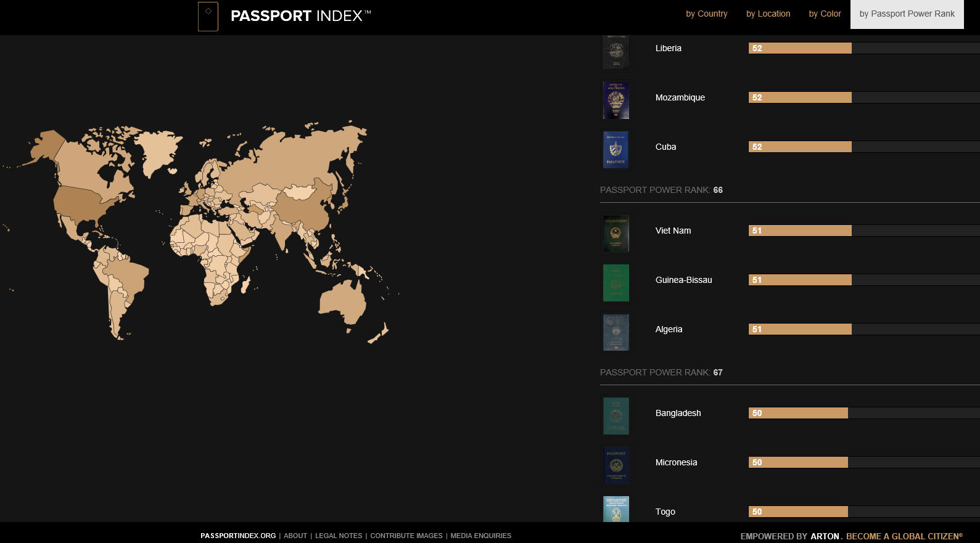Image resolution: width=980 pixels, height=543 pixels.
Task: Click the CONTRIBUTE IMAGES link
Action: coord(406,536)
